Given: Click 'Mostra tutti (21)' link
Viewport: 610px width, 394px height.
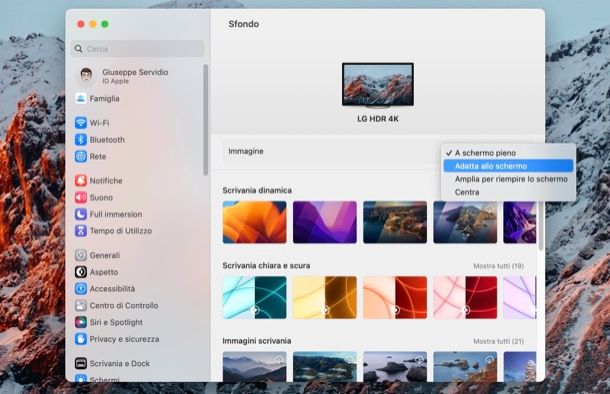Looking at the screenshot, I should 498,341.
